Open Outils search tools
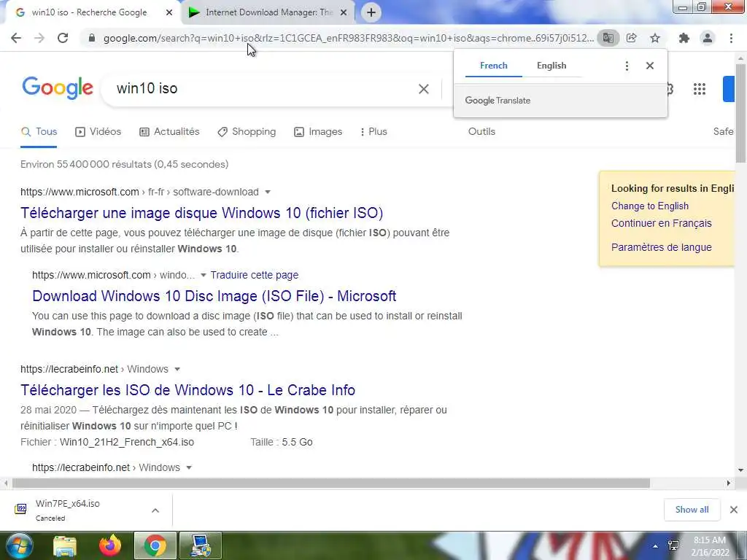The height and width of the screenshot is (560, 747). click(x=481, y=132)
